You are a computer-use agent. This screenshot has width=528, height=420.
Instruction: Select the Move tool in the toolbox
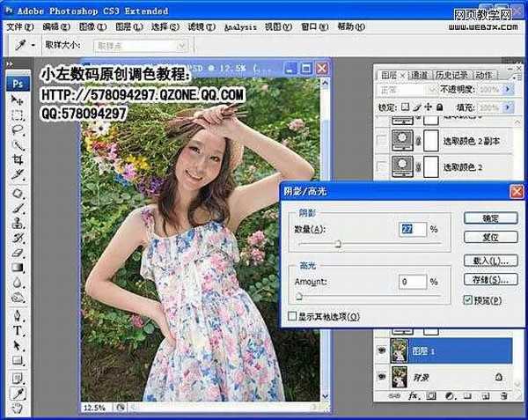17,99
